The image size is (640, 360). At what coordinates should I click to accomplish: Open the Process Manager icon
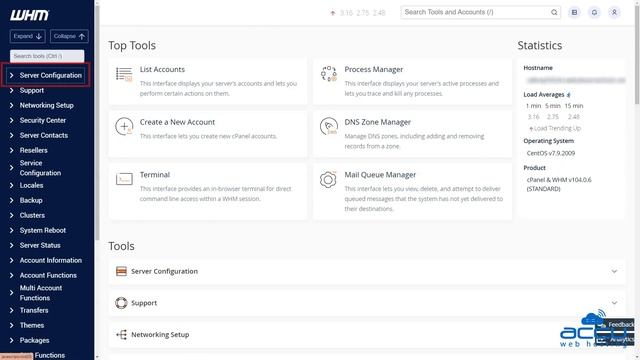(329, 74)
